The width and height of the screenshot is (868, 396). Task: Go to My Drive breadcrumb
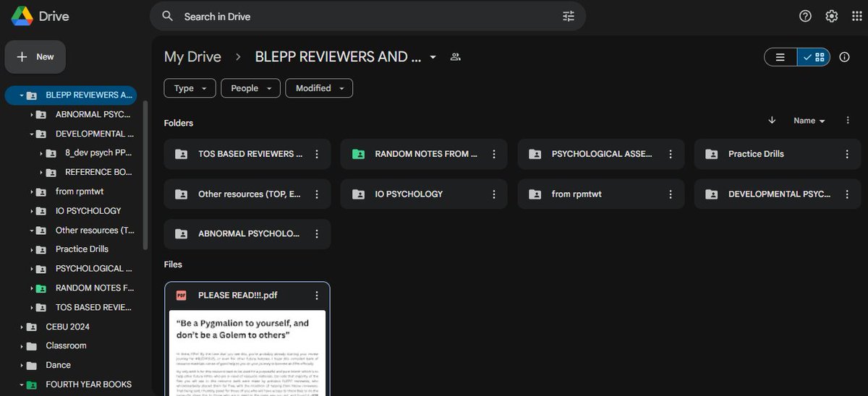pos(192,57)
